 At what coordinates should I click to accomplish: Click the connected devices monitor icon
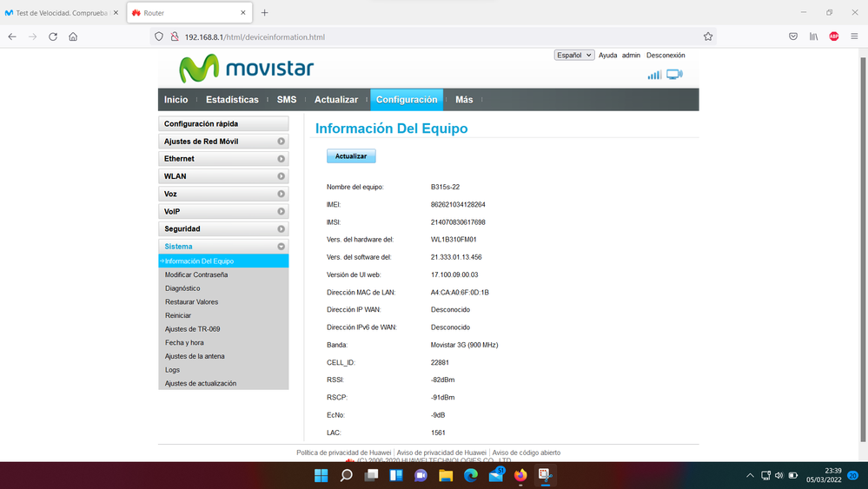pyautogui.click(x=674, y=75)
